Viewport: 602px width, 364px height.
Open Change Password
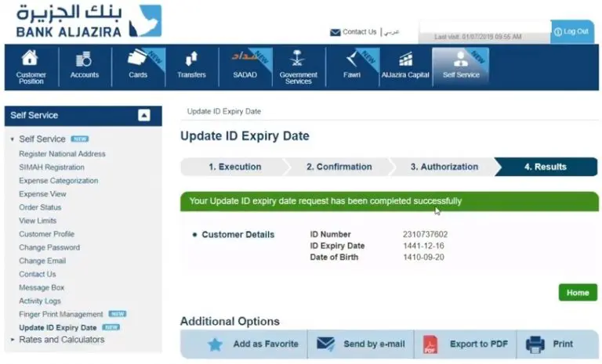[x=49, y=247]
